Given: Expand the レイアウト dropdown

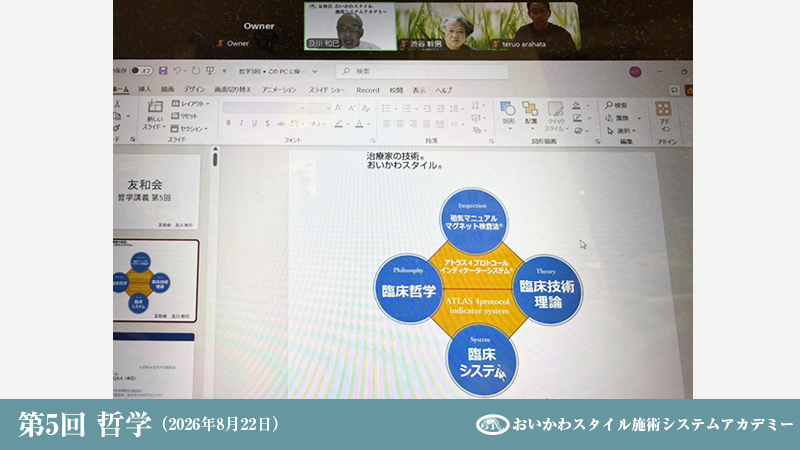Looking at the screenshot, I should (191, 104).
